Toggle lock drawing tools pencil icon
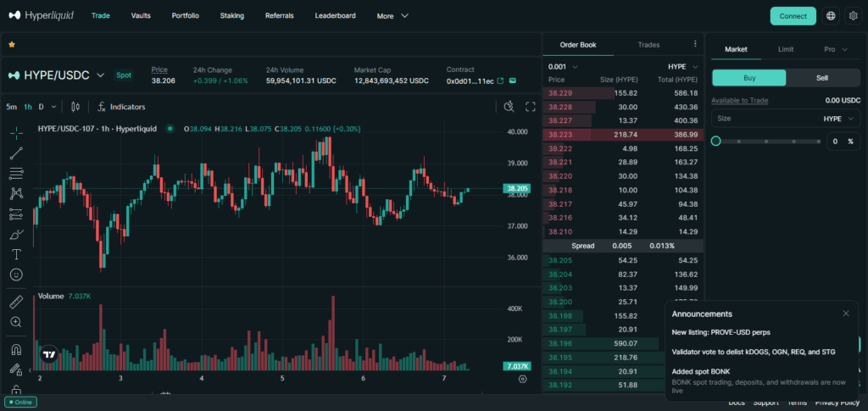This screenshot has width=868, height=411. click(17, 369)
